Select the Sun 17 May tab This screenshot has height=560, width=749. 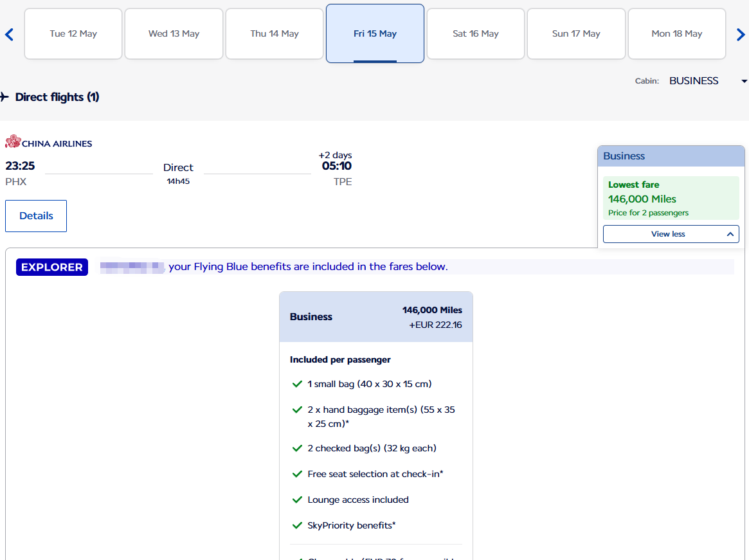point(576,34)
